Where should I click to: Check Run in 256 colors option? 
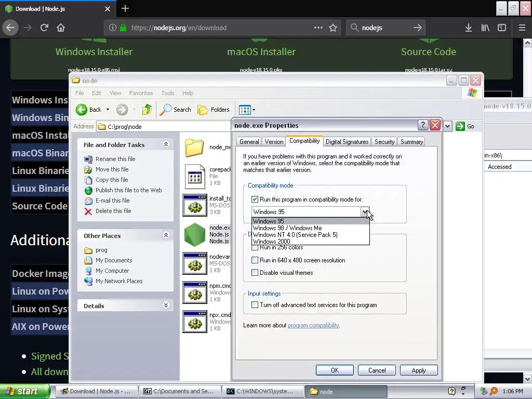click(255, 248)
